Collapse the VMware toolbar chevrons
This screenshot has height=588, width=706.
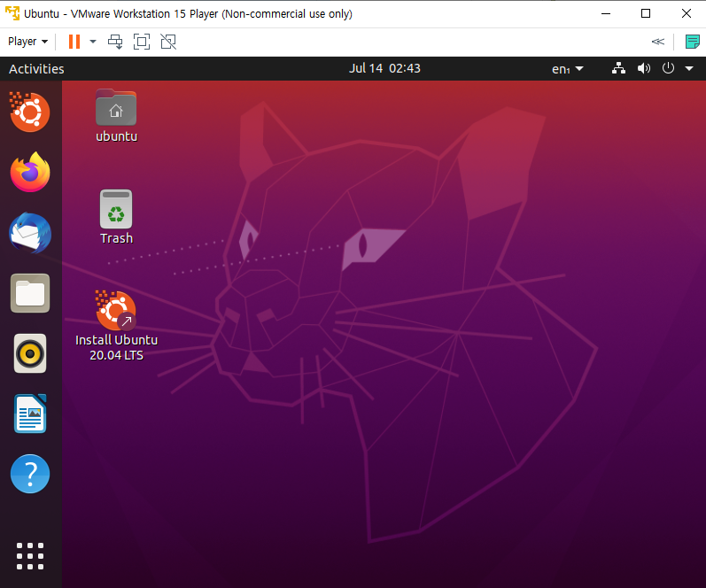pos(658,42)
